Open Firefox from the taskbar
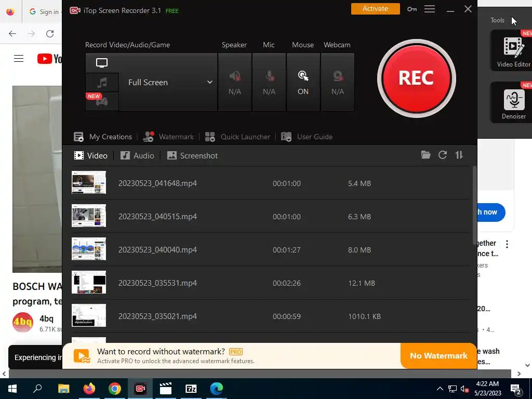This screenshot has height=399, width=532. (89, 389)
